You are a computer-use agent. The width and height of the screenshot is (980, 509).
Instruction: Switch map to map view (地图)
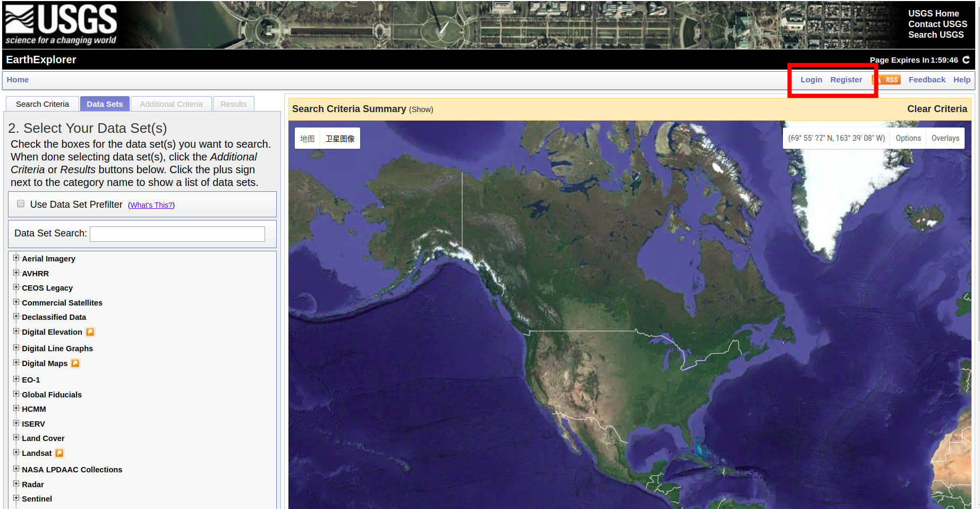308,138
